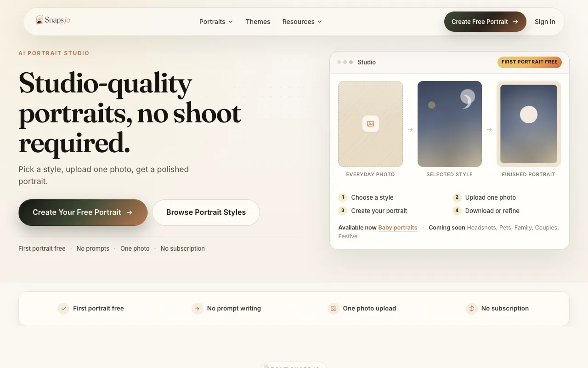Image resolution: width=588 pixels, height=368 pixels.
Task: Click the AI PORTRAIT STUDIO eyebrow label
Action: click(x=54, y=53)
